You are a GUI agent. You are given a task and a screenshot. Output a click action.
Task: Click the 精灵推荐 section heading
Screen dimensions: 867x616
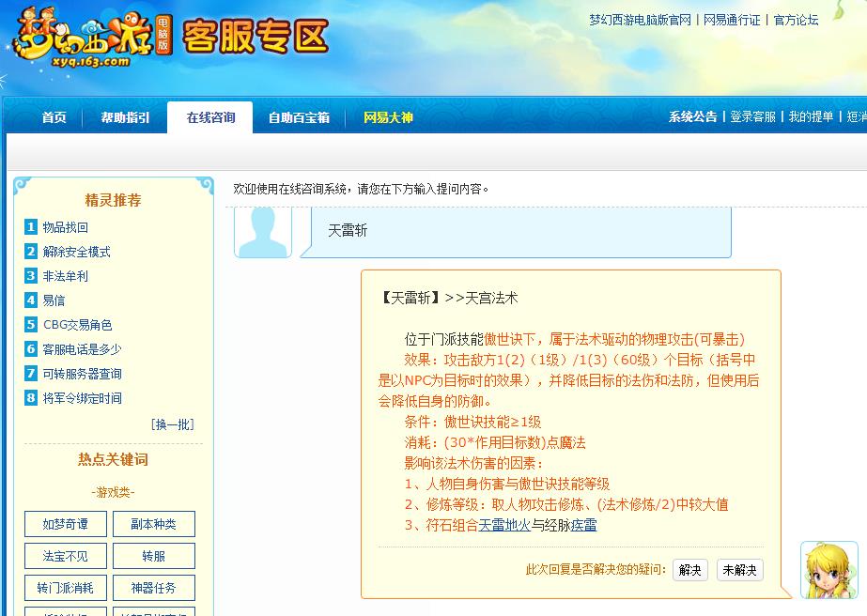(114, 200)
